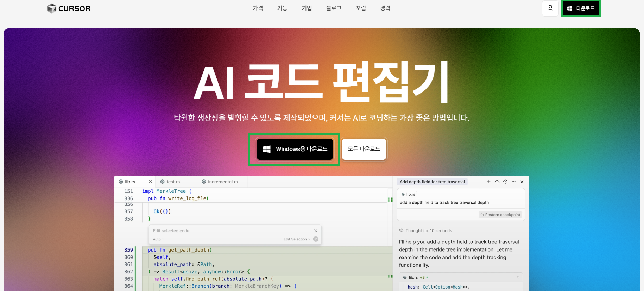Screen dimensions: 644x291
Task: Open the 가격 pricing page
Action: (258, 8)
